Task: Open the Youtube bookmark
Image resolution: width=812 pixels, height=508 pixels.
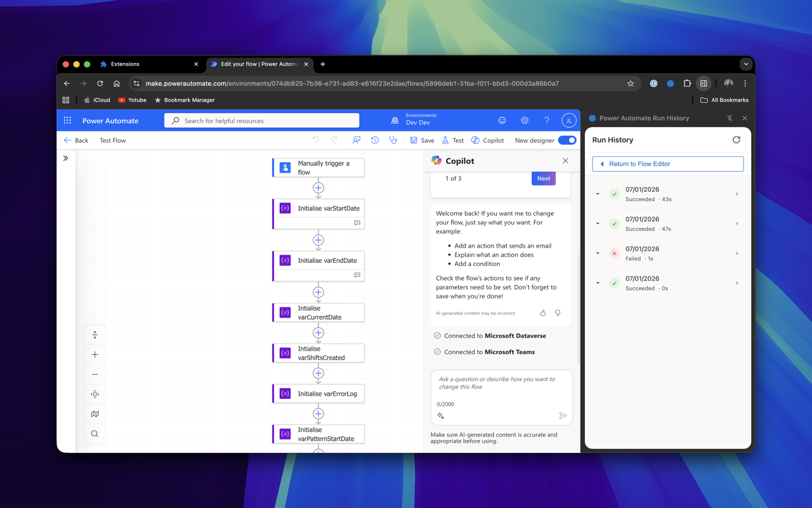Action: pyautogui.click(x=132, y=100)
